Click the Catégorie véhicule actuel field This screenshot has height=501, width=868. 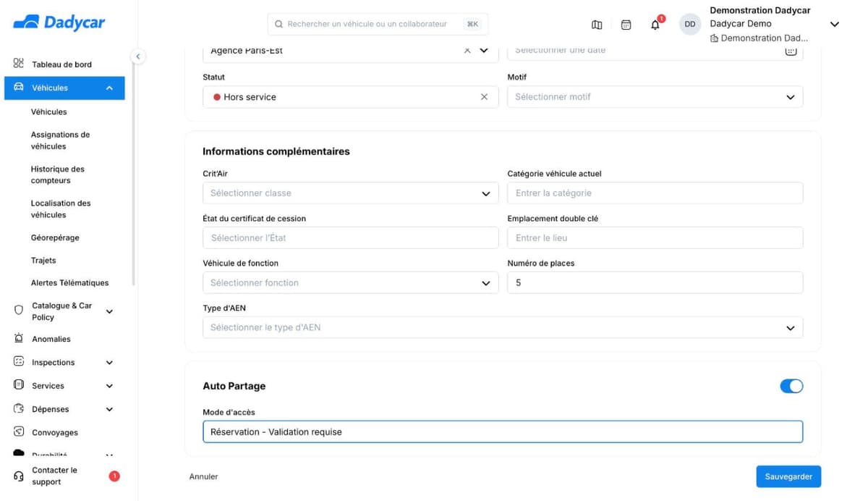(x=655, y=193)
